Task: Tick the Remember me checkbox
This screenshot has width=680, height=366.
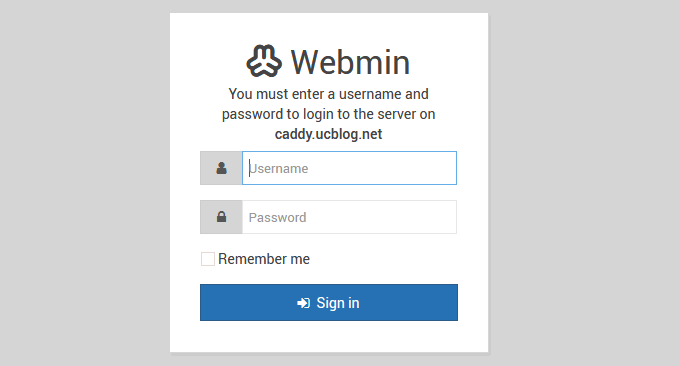Action: tap(208, 259)
